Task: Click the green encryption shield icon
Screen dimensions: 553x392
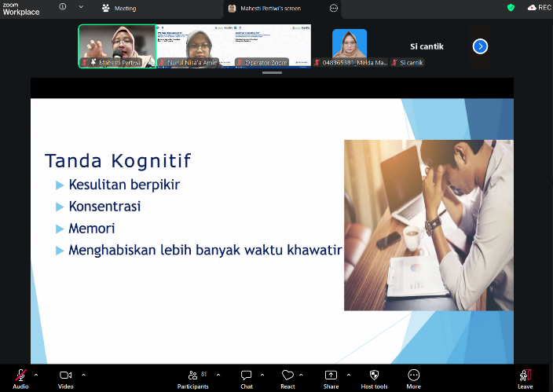Action: 511,7
